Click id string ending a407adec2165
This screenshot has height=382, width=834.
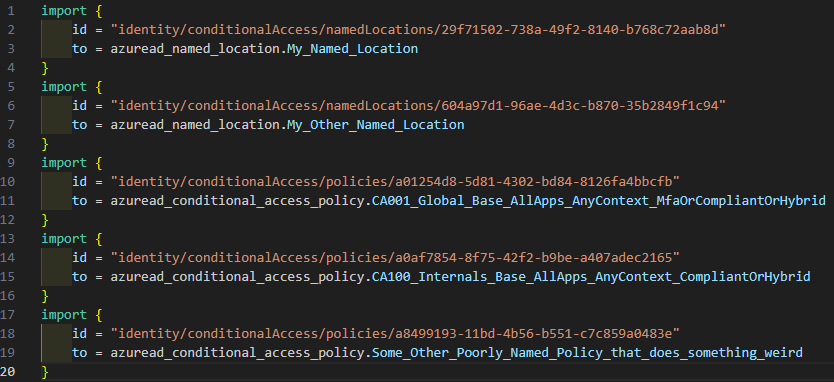coord(395,258)
